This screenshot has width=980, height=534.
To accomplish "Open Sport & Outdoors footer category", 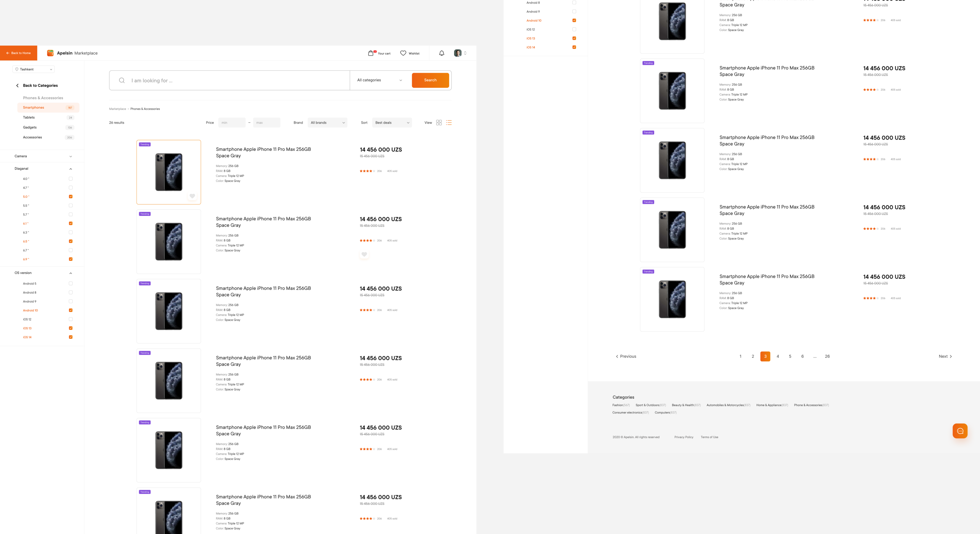I will 650,405.
